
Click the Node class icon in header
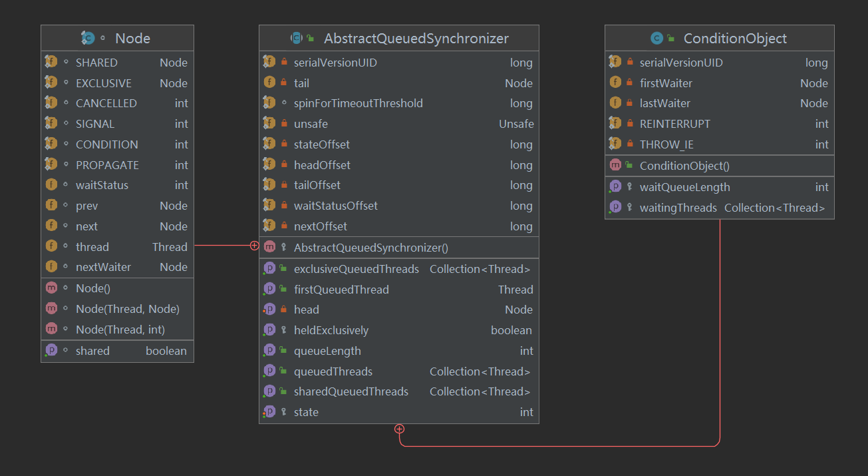tap(88, 38)
